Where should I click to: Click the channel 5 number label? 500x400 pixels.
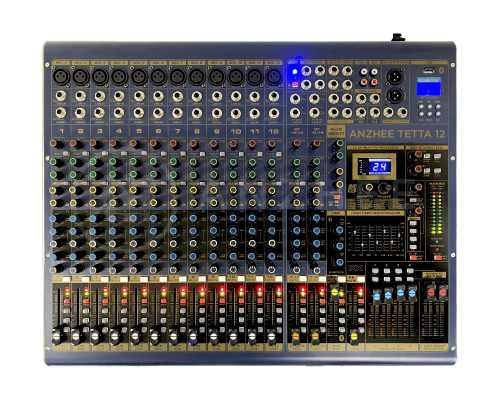point(139,131)
